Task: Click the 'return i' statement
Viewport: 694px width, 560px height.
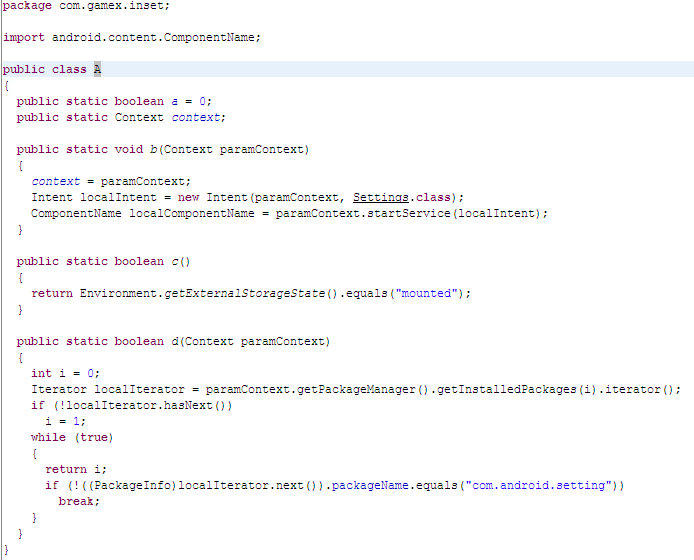Action: coord(76,469)
